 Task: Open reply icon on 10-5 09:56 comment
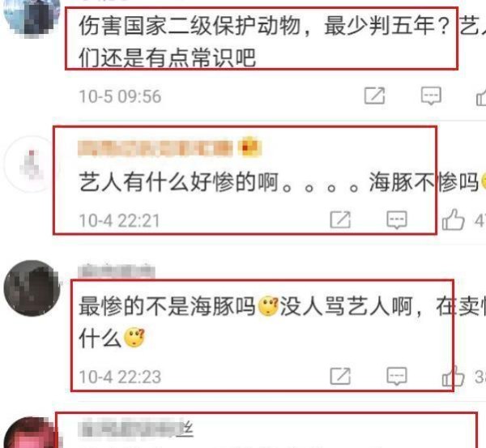[x=431, y=96]
